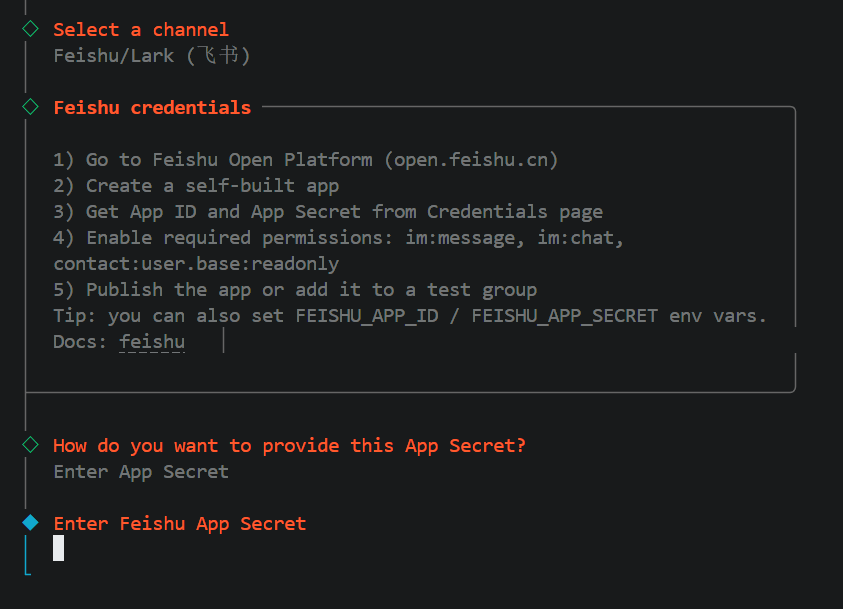Click the diamond icon beside Select a channel
843x609 pixels.
coord(31,29)
